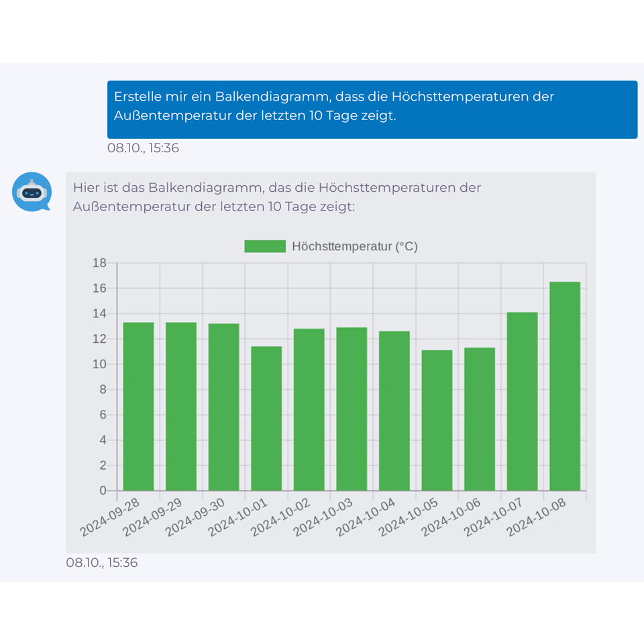Select the bar for 2024-09-28
The width and height of the screenshot is (644, 644).
[138, 407]
